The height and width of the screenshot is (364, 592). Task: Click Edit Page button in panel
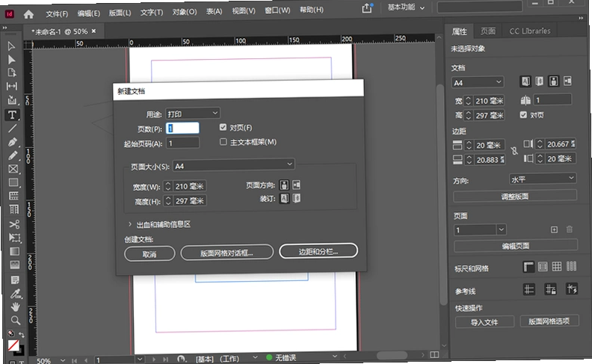coord(515,246)
